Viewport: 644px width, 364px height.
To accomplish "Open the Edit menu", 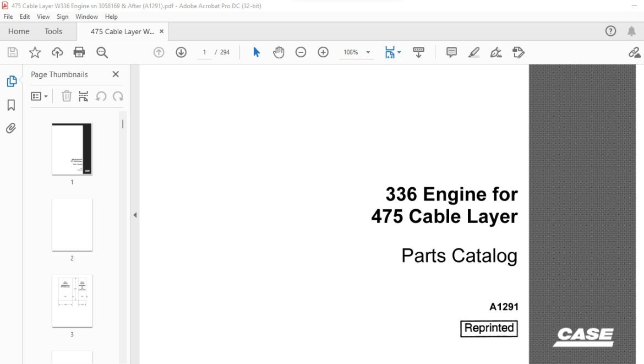I will click(25, 17).
